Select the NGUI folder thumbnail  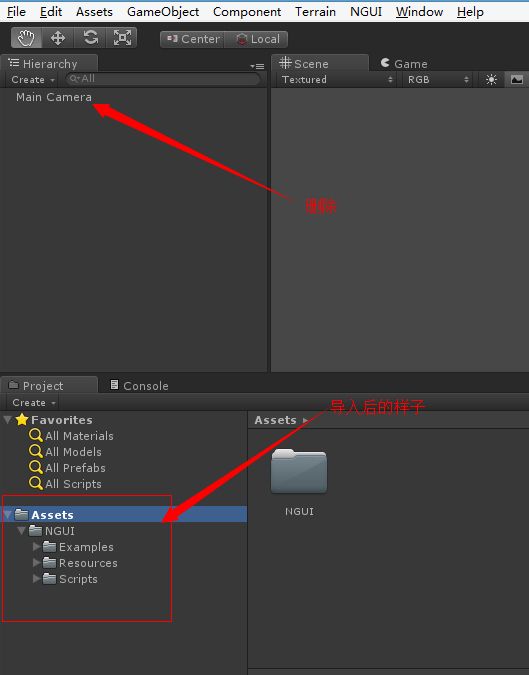click(x=299, y=471)
